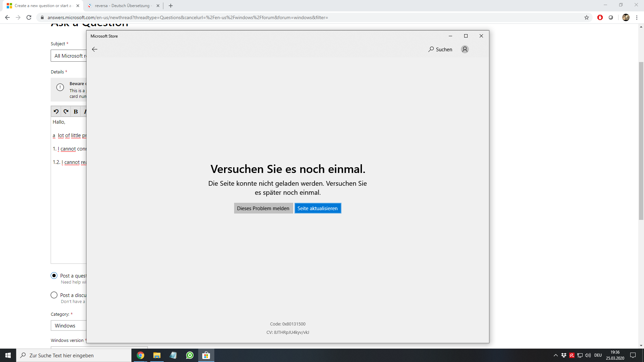Toggle bold formatting in forum editor

76,112
